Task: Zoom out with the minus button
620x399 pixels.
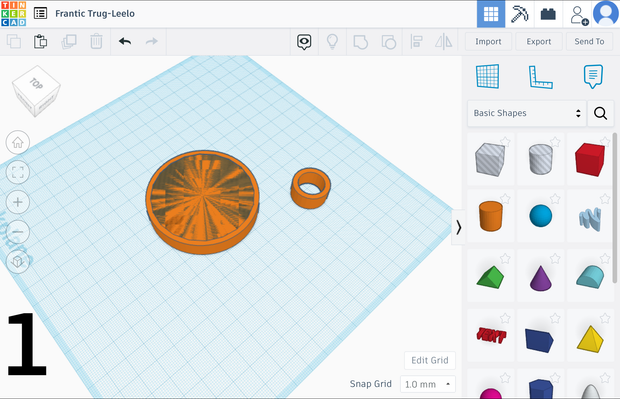Action: coord(18,232)
